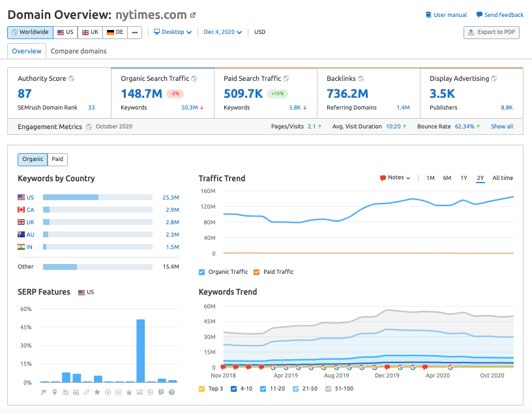Open the SEMrush Domain Rank 33 link

(92, 108)
